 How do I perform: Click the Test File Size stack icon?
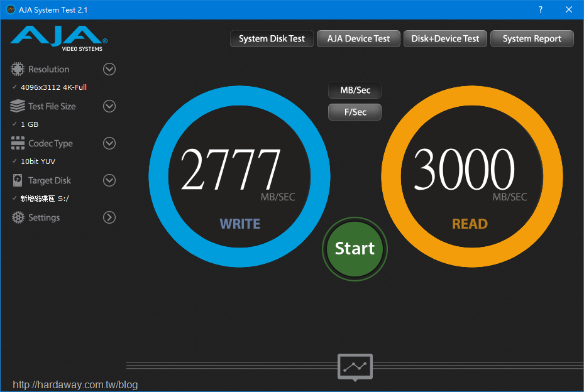tap(18, 106)
